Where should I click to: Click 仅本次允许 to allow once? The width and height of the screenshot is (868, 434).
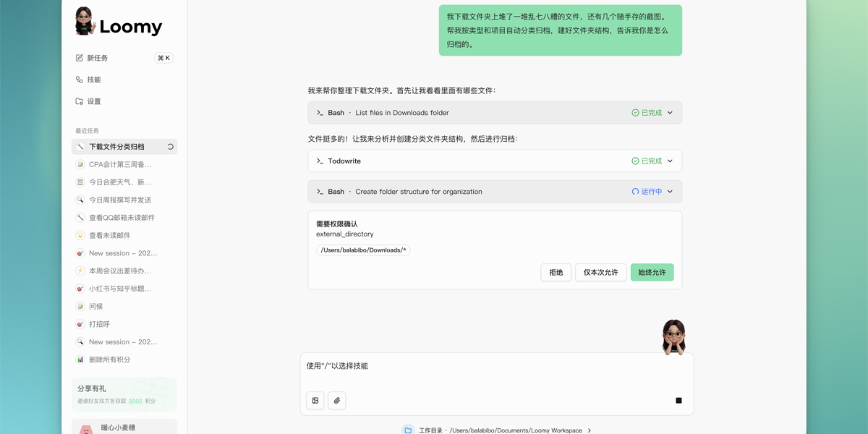[601, 273]
